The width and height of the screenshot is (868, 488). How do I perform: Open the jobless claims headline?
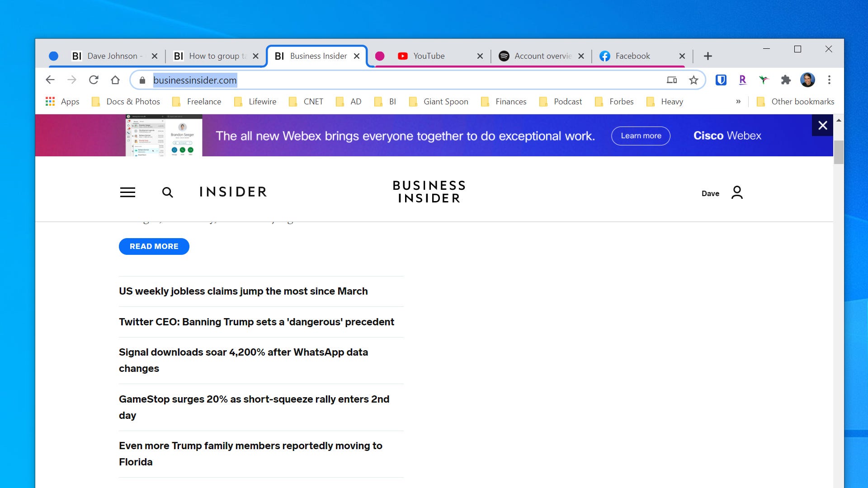[243, 291]
